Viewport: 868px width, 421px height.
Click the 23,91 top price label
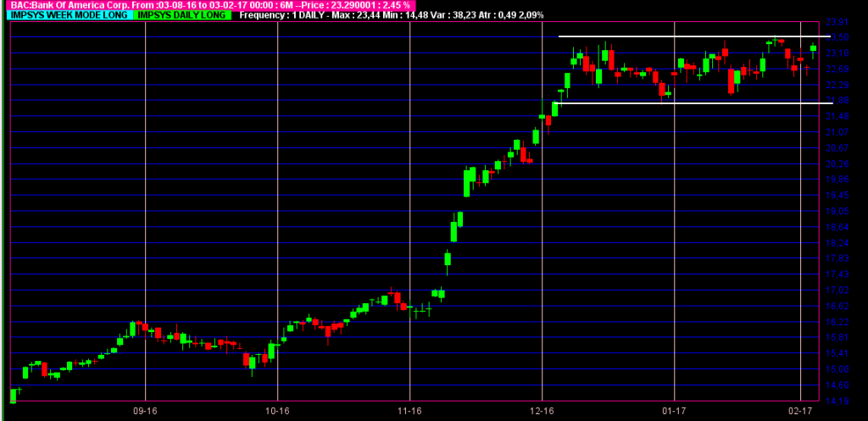pos(837,21)
